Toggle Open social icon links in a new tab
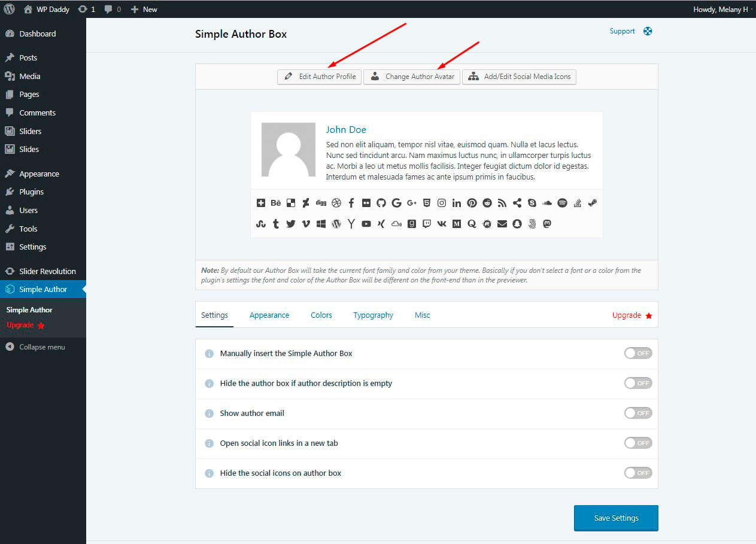756x544 pixels. pos(638,443)
